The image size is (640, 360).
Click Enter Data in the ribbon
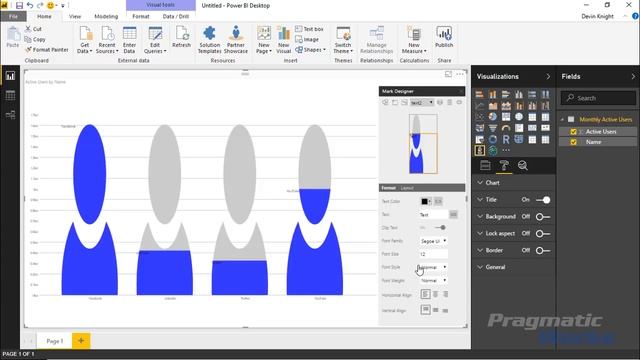point(129,40)
